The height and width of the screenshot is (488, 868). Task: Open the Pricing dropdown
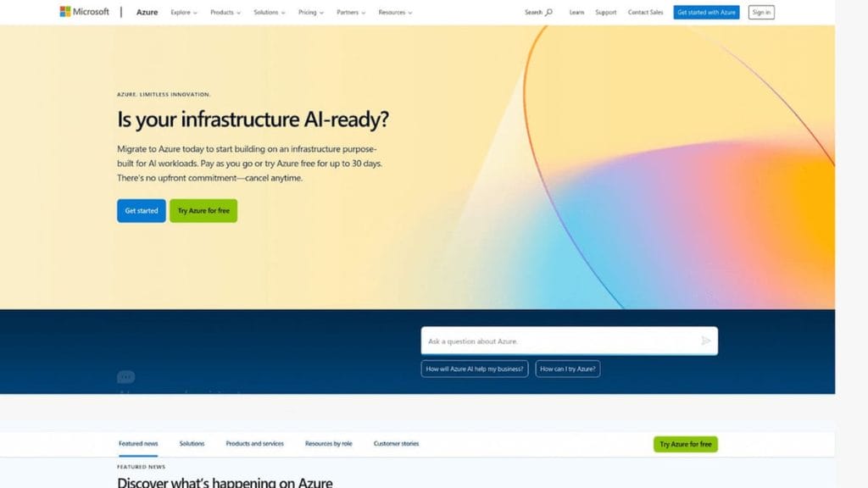310,12
